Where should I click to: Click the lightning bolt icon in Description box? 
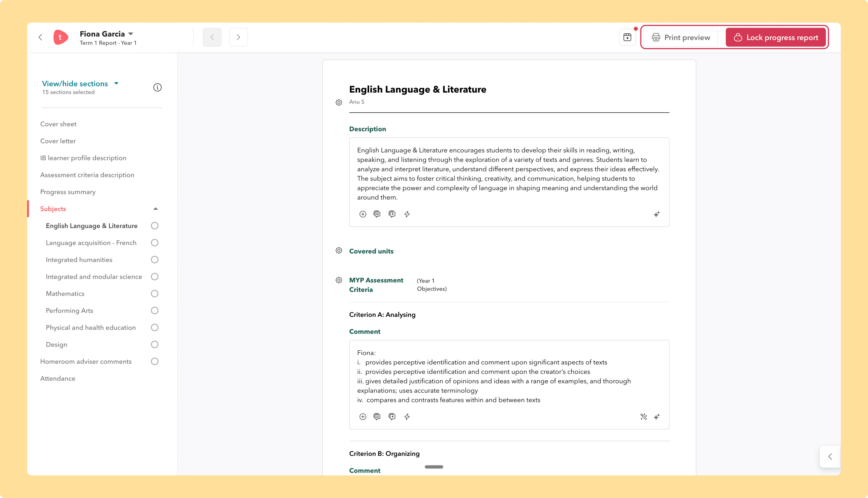click(407, 214)
